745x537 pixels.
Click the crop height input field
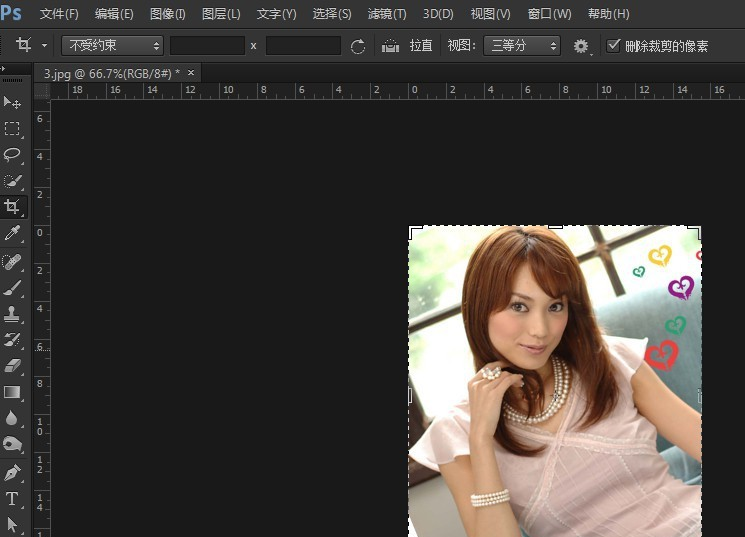[303, 46]
